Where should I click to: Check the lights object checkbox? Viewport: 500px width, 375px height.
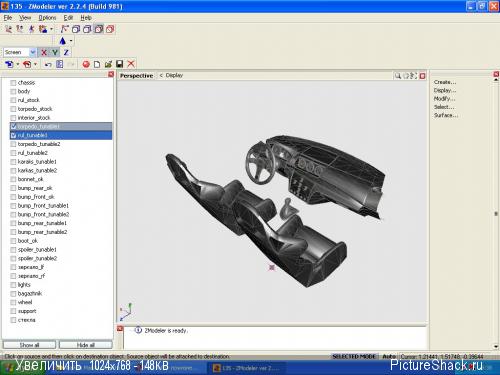point(13,285)
